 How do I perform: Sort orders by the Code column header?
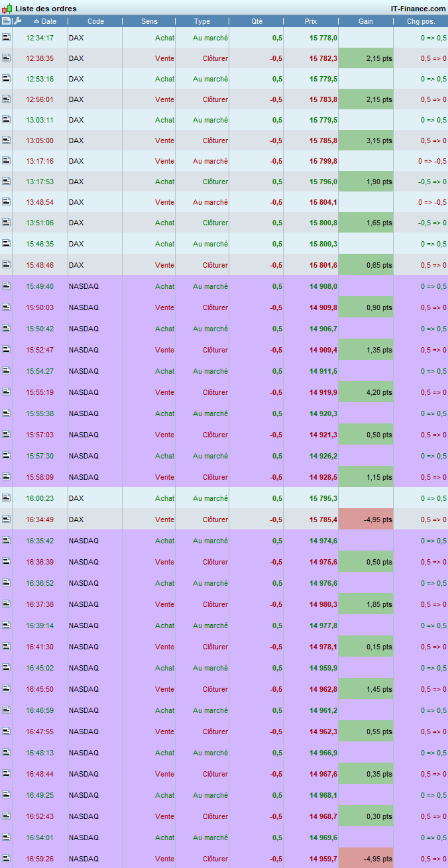pos(95,21)
